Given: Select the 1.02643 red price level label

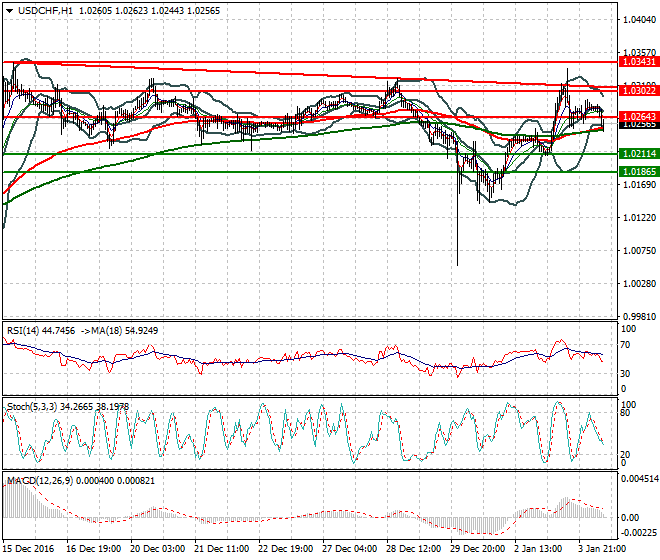Looking at the screenshot, I should [x=639, y=117].
